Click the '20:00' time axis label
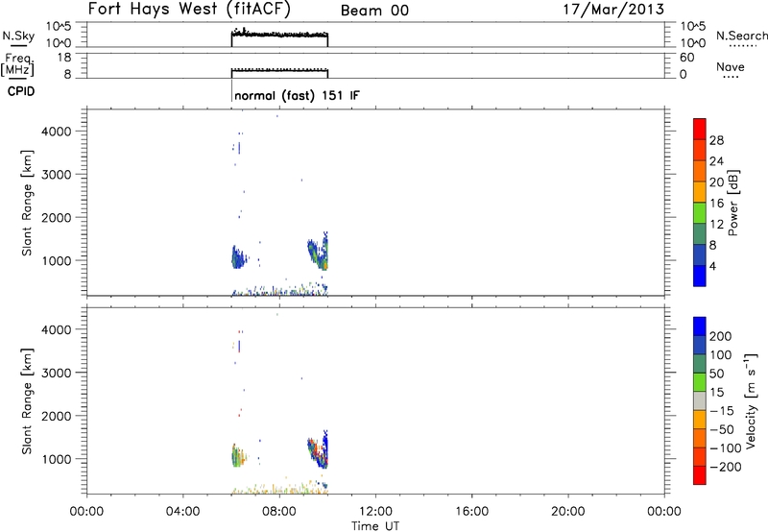 point(568,512)
